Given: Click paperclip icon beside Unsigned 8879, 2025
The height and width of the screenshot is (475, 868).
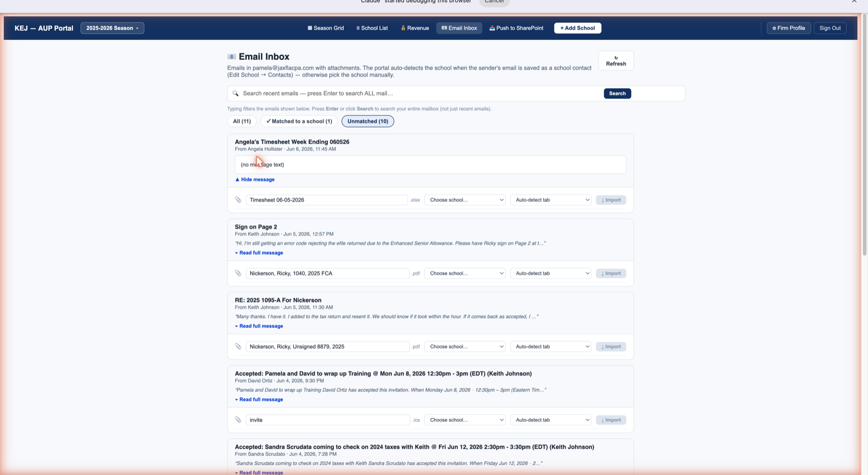Looking at the screenshot, I should click(238, 346).
